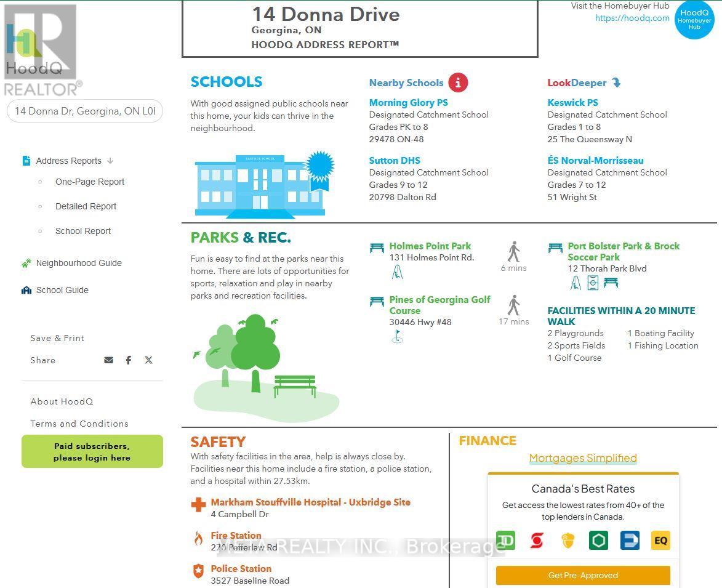This screenshot has height=588, width=722.
Task: Click the '1 Fishing Location' text
Action: tap(662, 345)
